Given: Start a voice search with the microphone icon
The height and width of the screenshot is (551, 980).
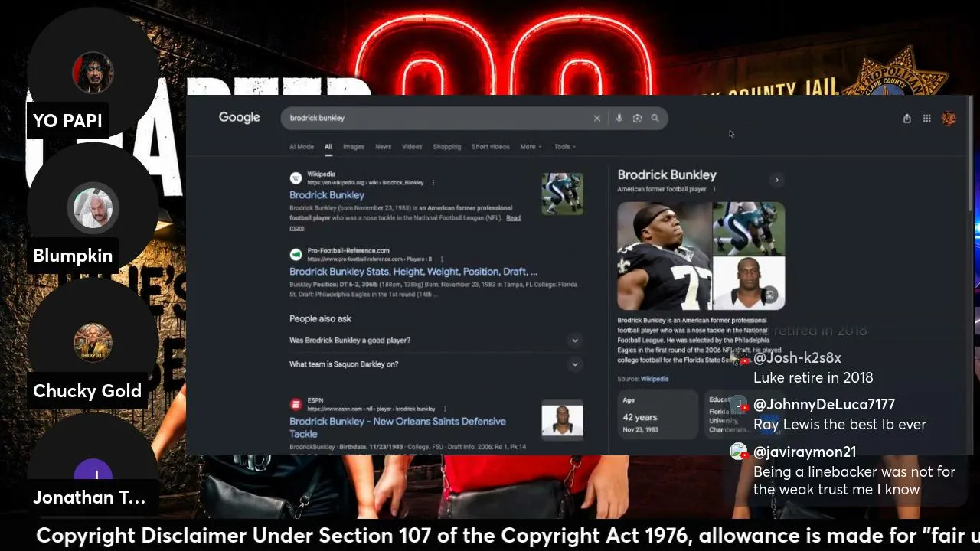Looking at the screenshot, I should click(619, 119).
